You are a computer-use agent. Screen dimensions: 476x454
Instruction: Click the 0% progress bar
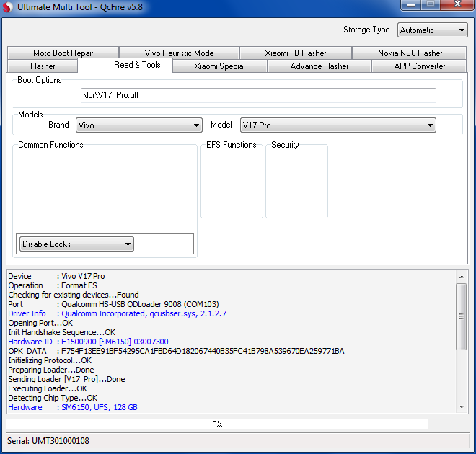coord(217,424)
